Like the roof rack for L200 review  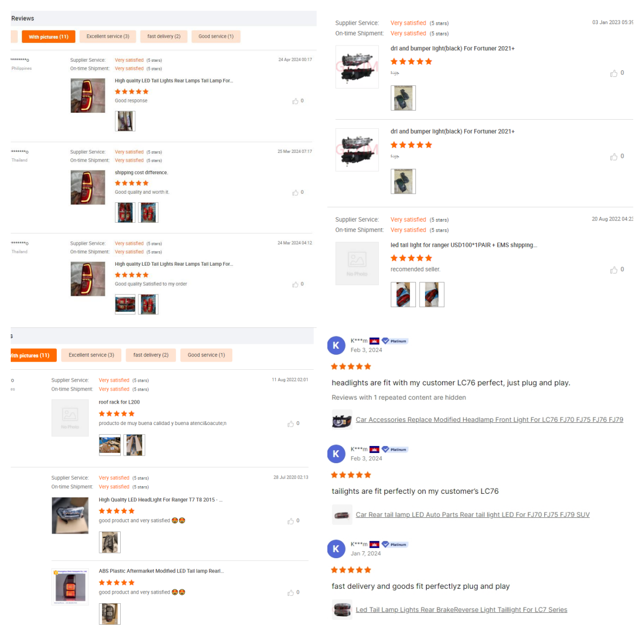[x=291, y=424]
